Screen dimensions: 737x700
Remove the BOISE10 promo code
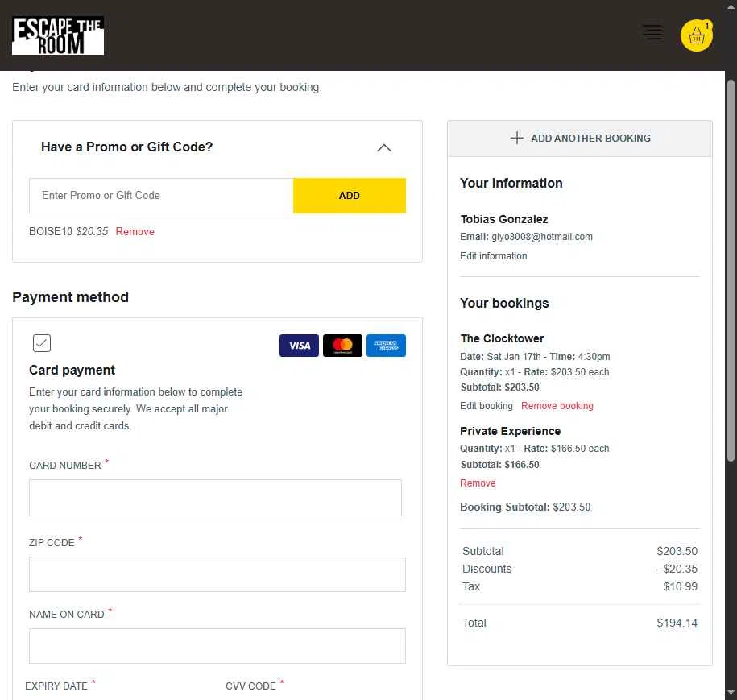point(135,231)
